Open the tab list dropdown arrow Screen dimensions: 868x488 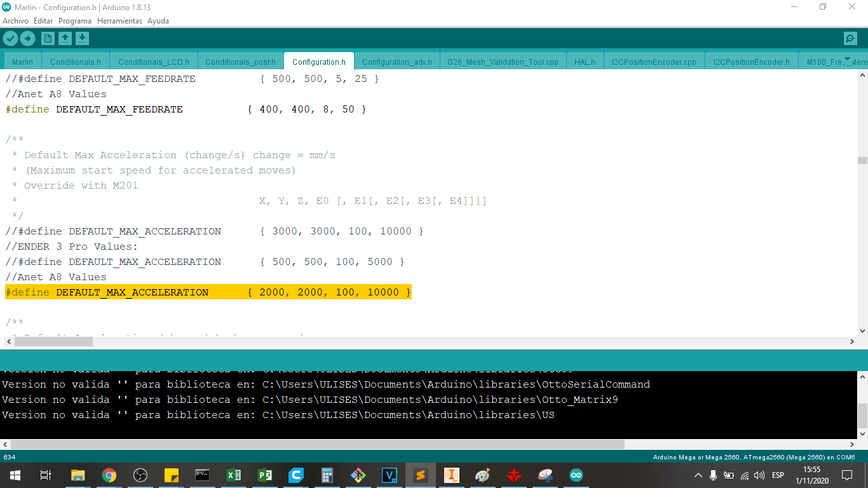click(x=847, y=58)
